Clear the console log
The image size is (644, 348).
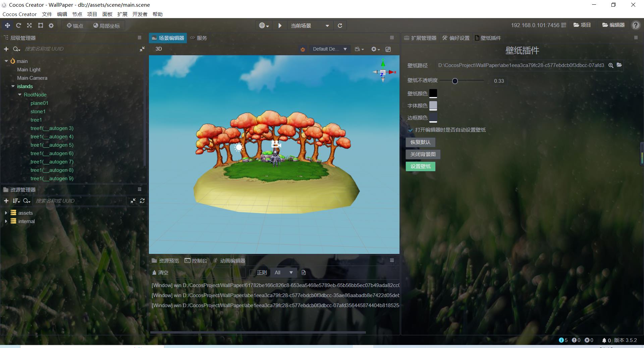tap(160, 273)
